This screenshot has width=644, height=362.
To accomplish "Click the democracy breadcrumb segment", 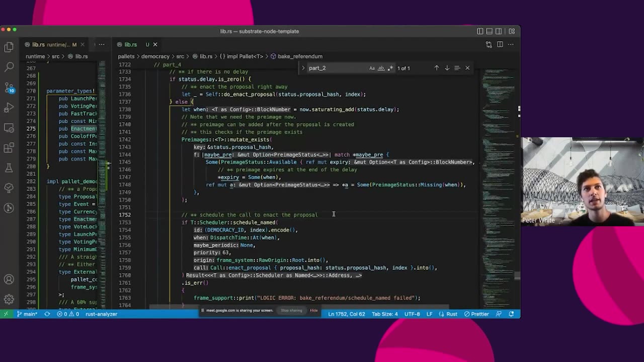I will click(x=155, y=56).
